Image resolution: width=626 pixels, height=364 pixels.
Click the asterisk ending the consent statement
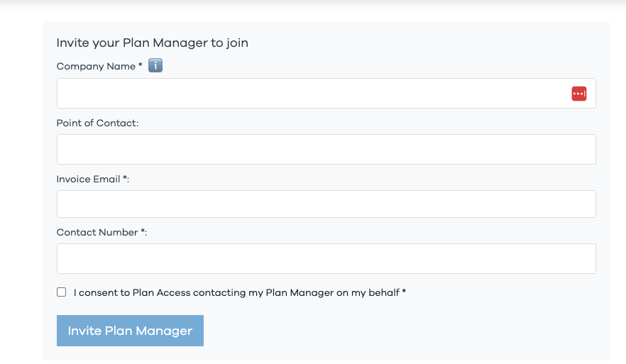click(x=404, y=292)
